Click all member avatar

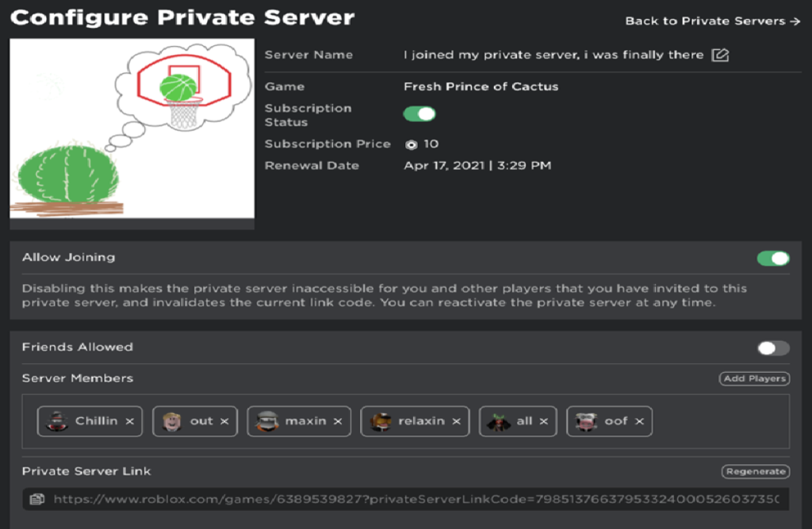(x=499, y=421)
